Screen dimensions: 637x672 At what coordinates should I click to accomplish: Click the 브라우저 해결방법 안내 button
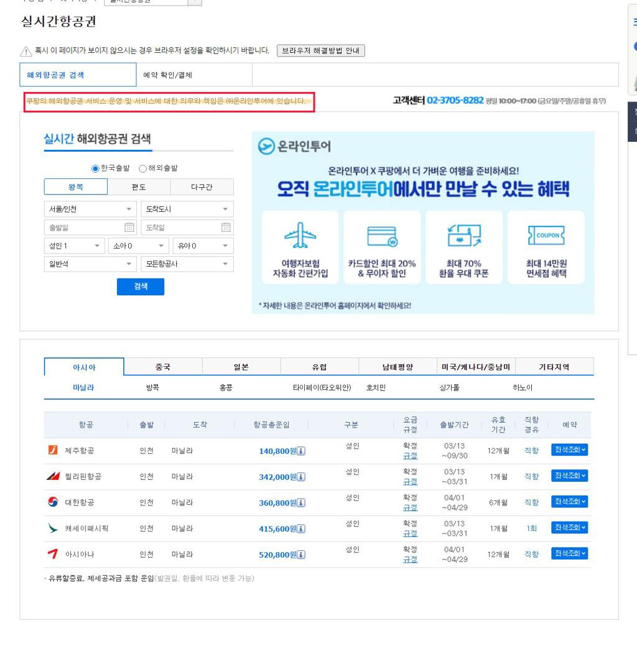tap(321, 50)
